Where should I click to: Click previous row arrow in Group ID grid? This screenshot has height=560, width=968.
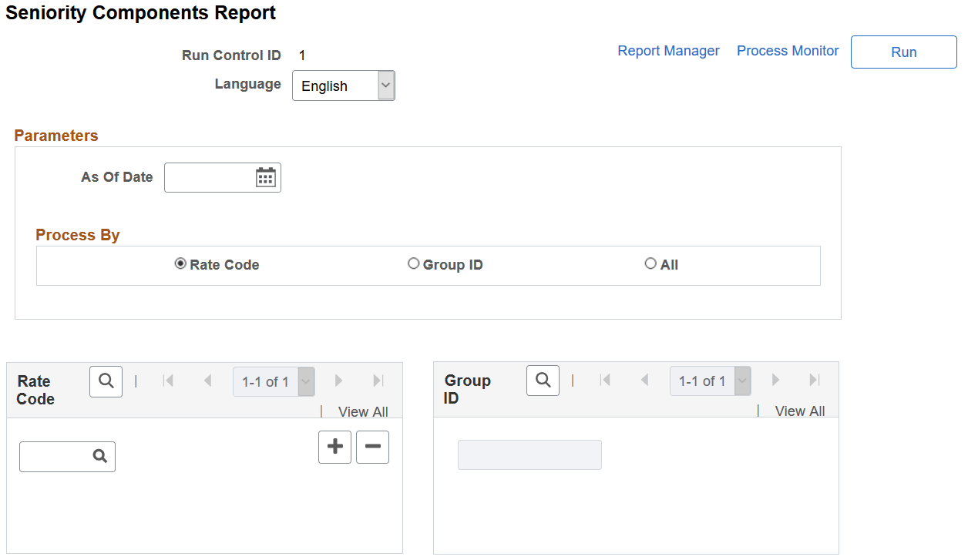pos(644,380)
